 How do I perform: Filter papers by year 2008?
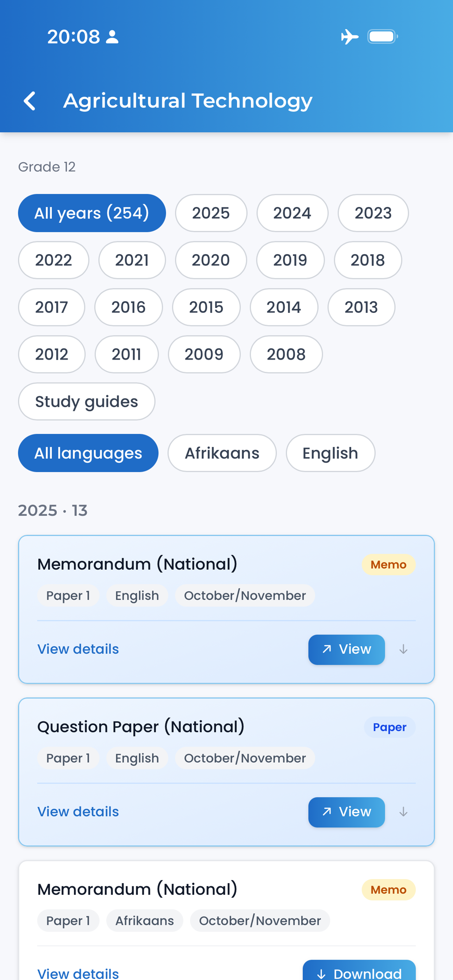[286, 354]
